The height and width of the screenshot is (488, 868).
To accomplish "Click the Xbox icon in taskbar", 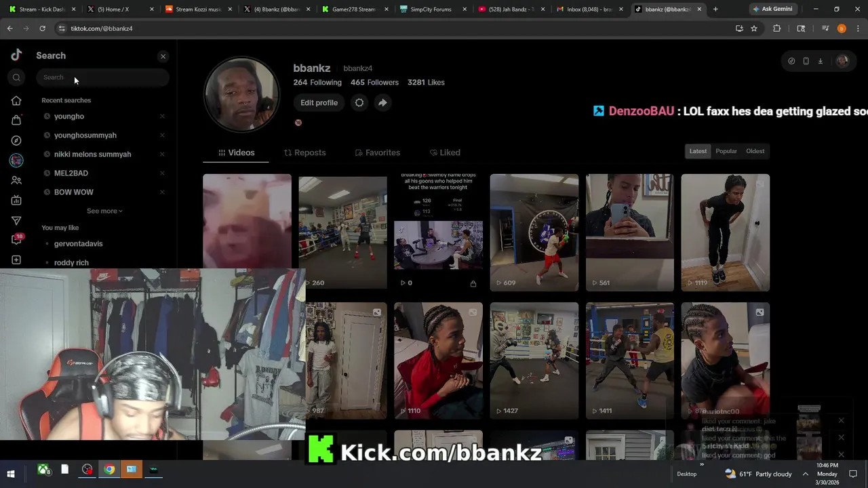I will 44,469.
